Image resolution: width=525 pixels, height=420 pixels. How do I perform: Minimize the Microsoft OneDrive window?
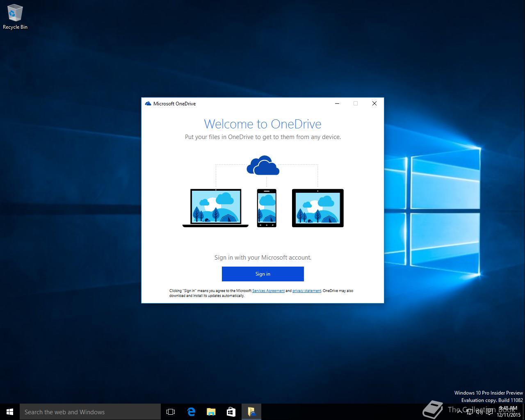pyautogui.click(x=337, y=104)
